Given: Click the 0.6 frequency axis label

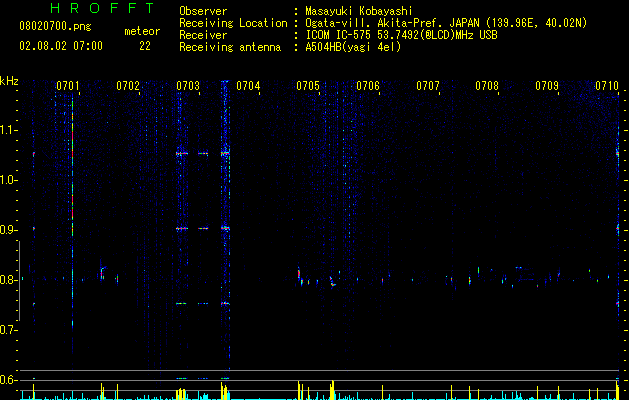Looking at the screenshot, I should [8, 380].
